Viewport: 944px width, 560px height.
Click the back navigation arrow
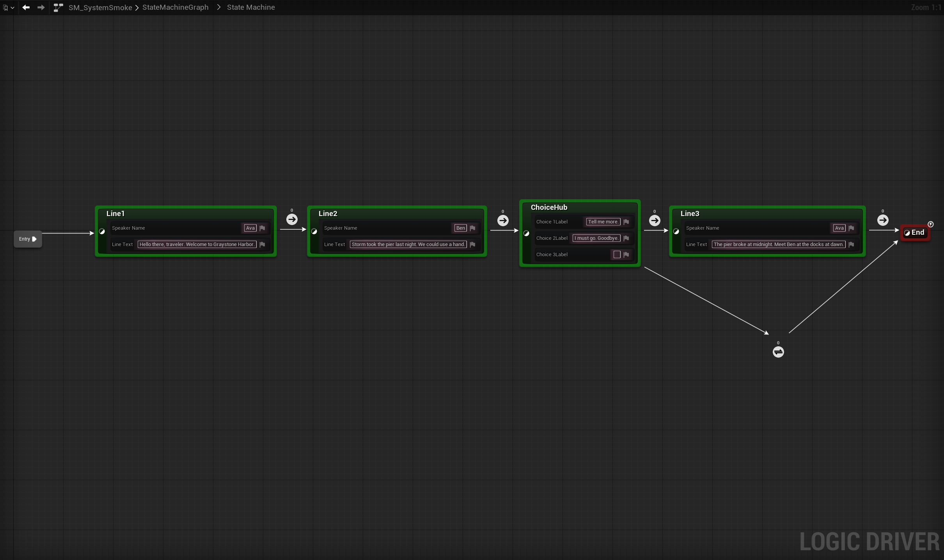(x=26, y=7)
